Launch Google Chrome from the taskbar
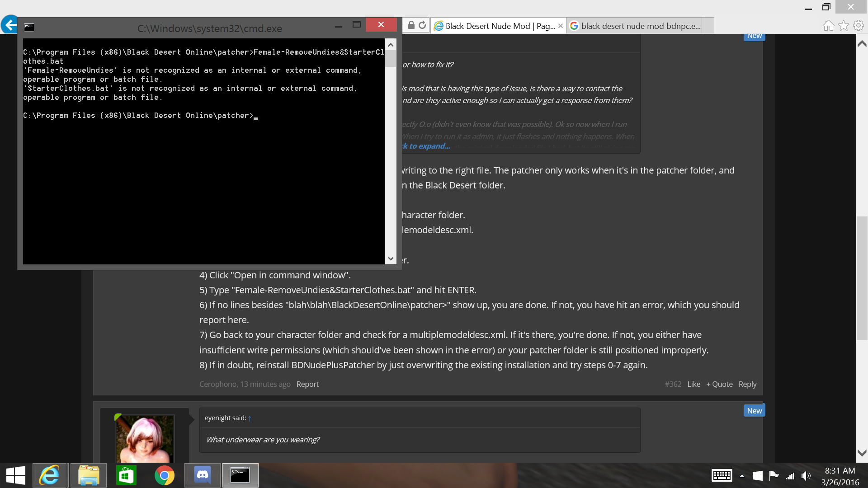This screenshot has width=868, height=488. coord(165,475)
